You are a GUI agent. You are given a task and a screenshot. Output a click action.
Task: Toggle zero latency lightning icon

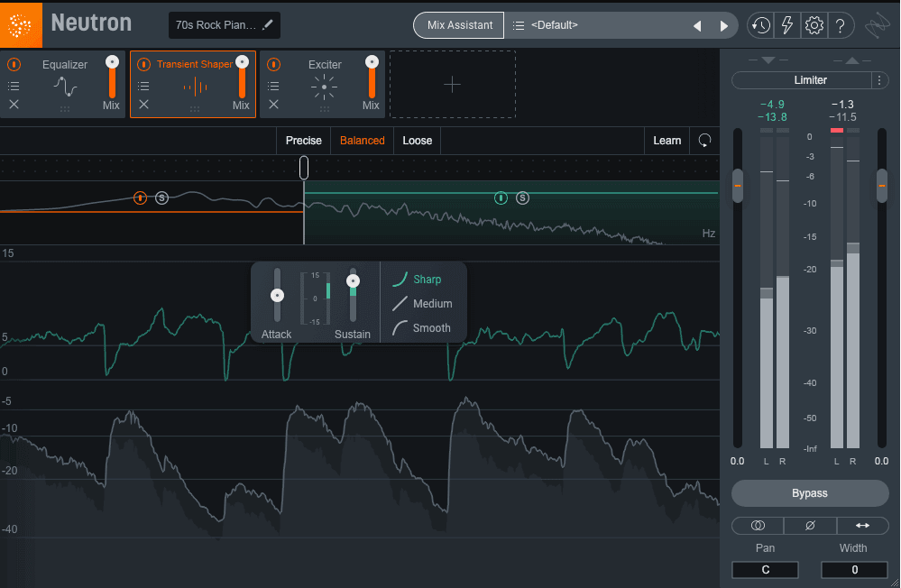coord(787,25)
